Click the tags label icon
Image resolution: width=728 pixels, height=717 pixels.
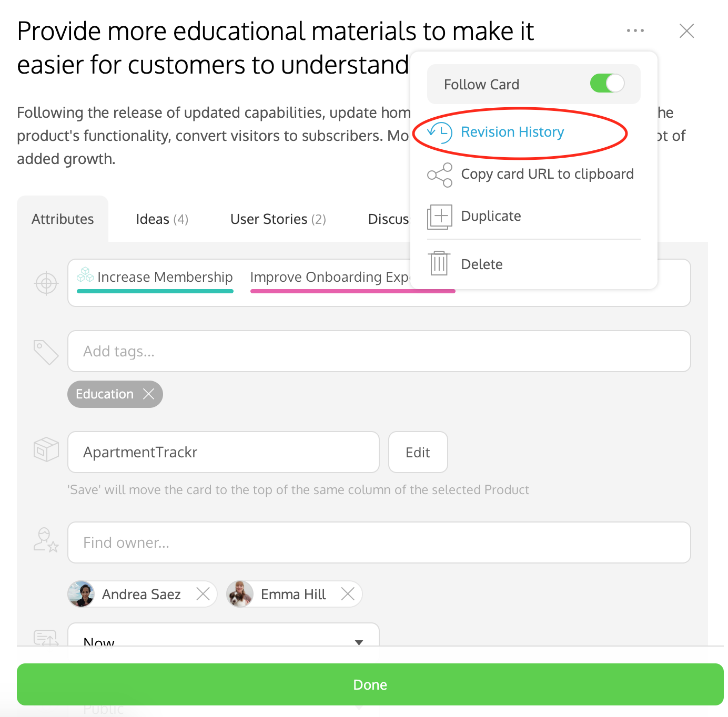[x=45, y=352]
